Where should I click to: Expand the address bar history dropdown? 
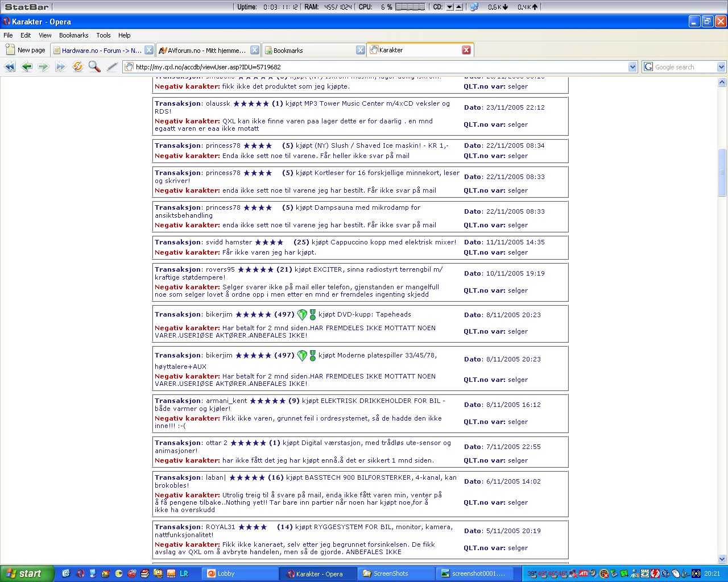tap(632, 67)
